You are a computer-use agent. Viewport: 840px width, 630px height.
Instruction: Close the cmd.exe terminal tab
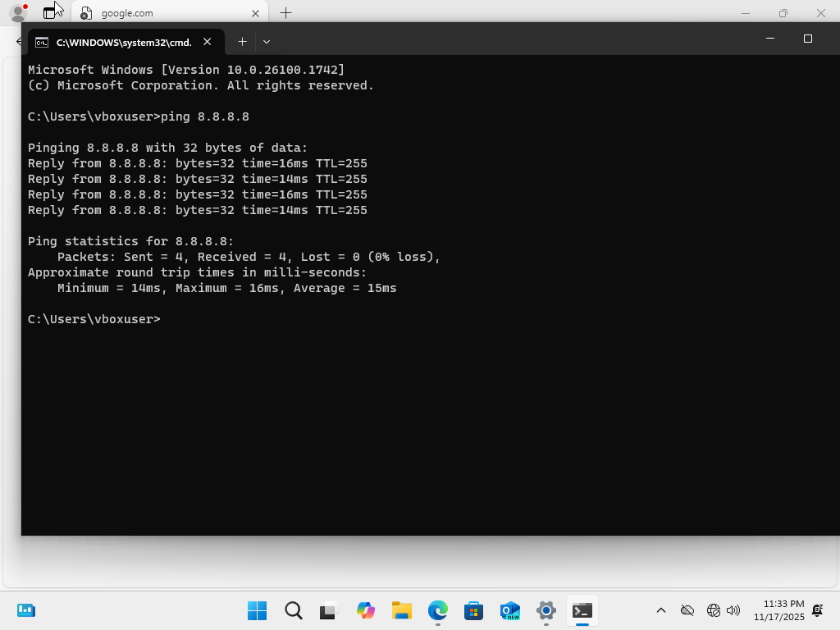(x=208, y=41)
